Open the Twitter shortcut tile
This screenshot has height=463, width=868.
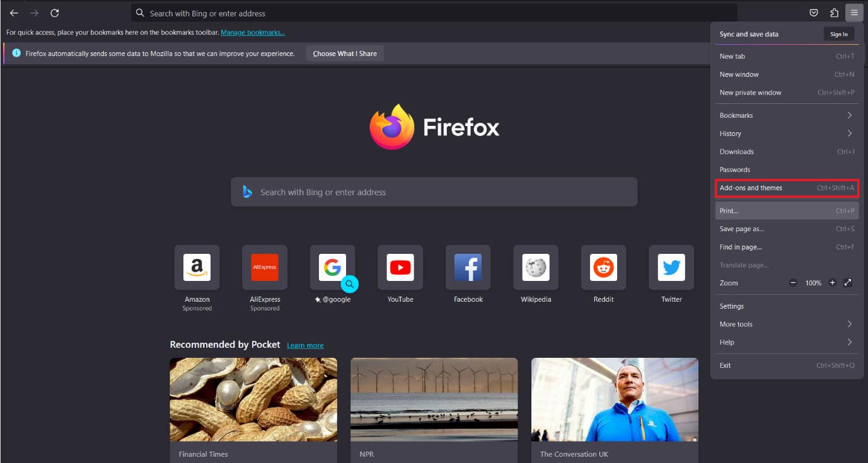[671, 268]
